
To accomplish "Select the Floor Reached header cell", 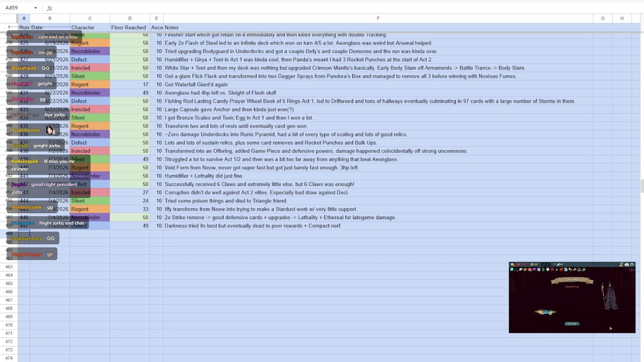I will pyautogui.click(x=130, y=28).
